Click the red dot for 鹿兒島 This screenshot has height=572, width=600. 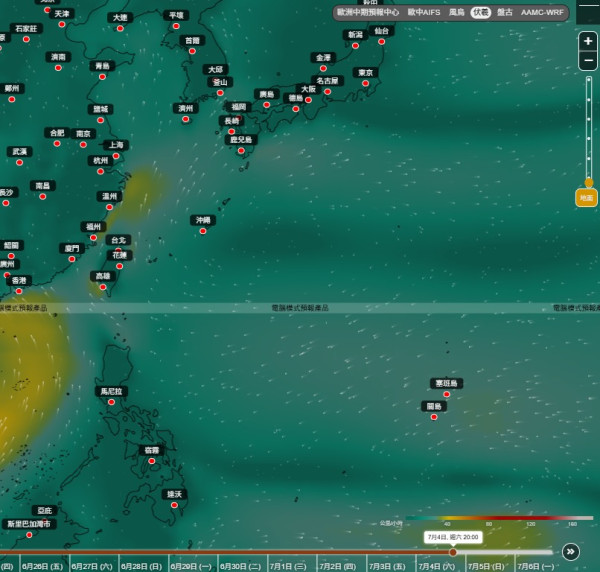[241, 151]
